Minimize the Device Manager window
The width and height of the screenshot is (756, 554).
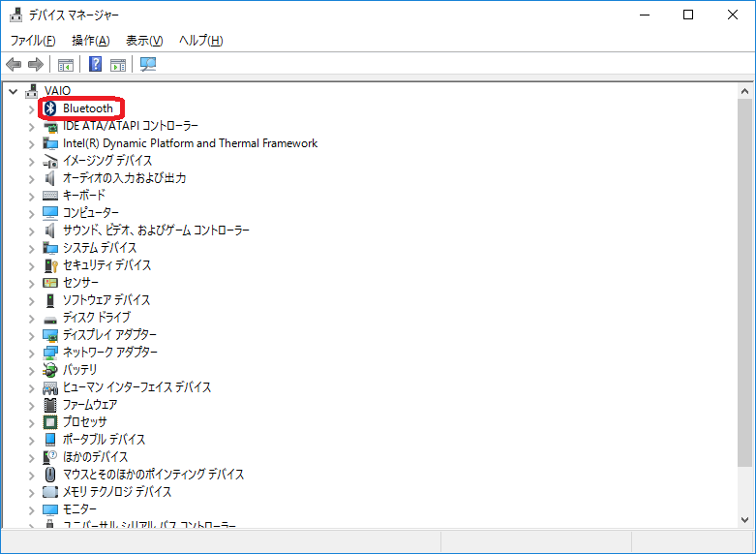(x=645, y=15)
